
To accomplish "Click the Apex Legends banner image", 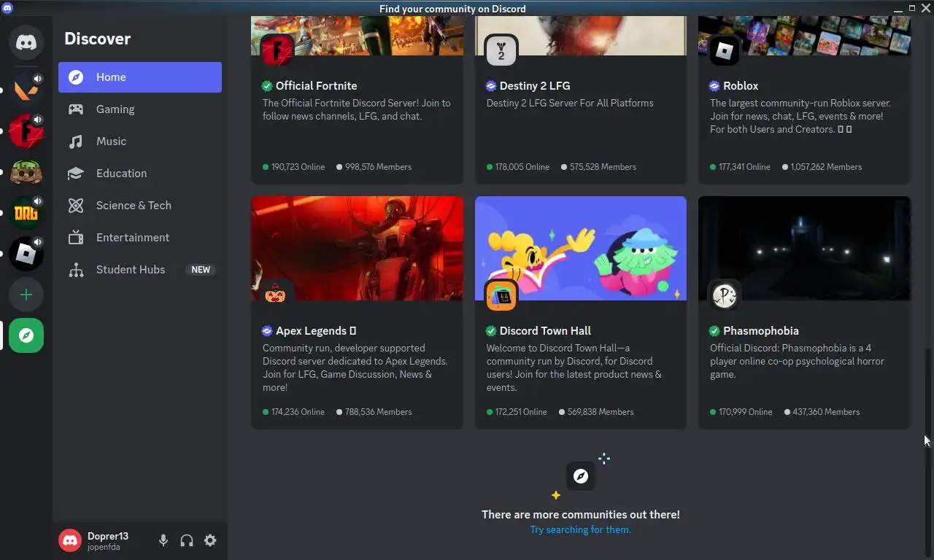I will [x=358, y=248].
